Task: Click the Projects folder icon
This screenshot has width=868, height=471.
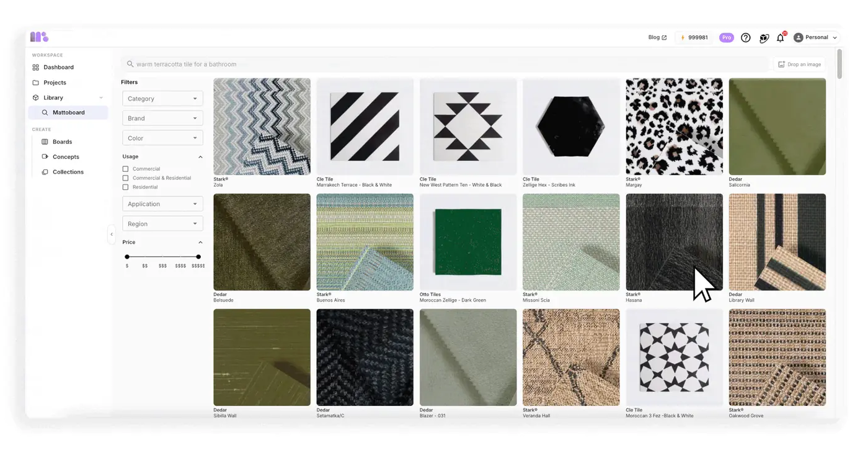Action: [35, 83]
